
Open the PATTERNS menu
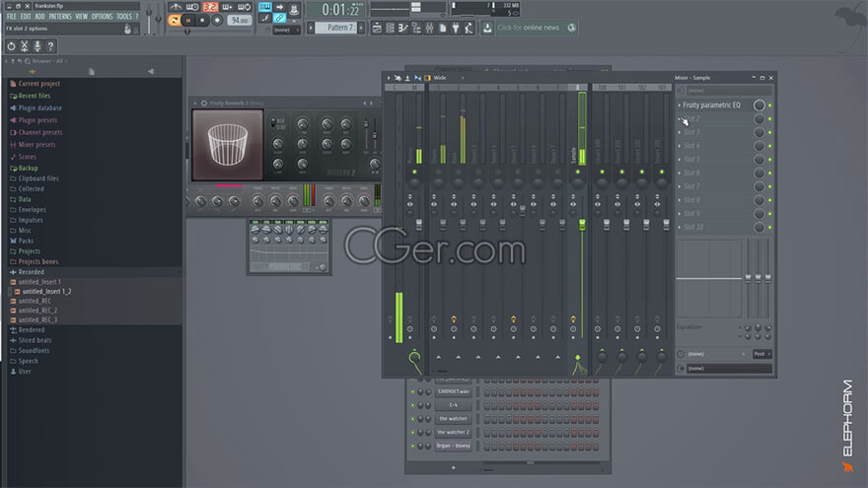coord(60,17)
